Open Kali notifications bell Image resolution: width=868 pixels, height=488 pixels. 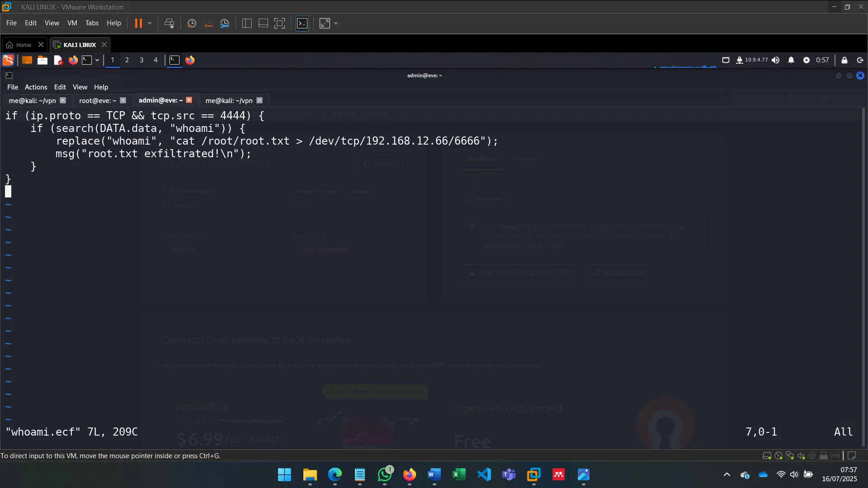(791, 60)
